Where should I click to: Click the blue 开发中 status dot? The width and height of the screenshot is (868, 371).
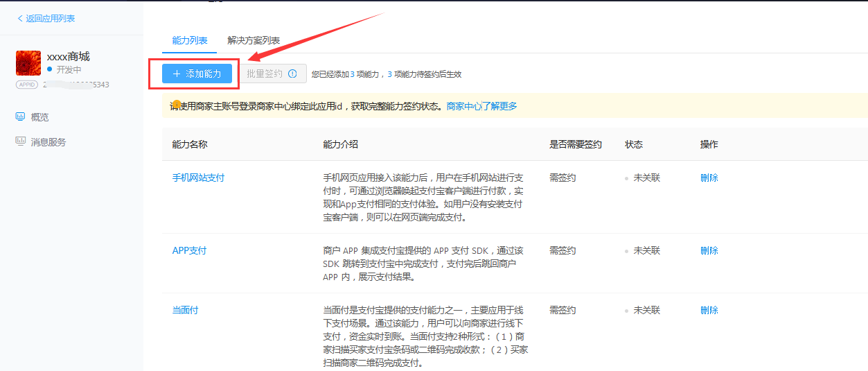(50, 70)
